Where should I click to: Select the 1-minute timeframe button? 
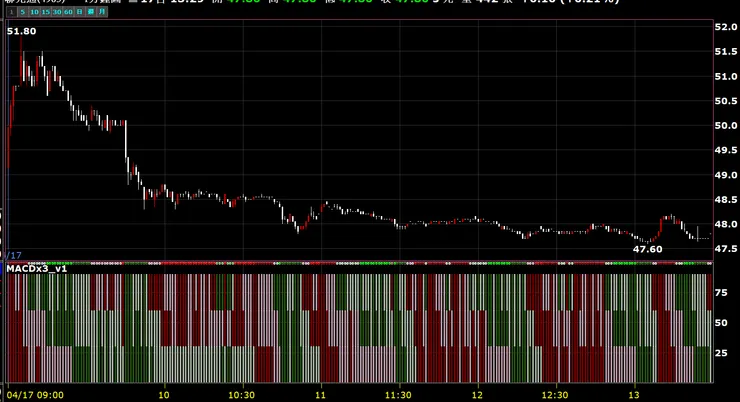click(x=11, y=12)
